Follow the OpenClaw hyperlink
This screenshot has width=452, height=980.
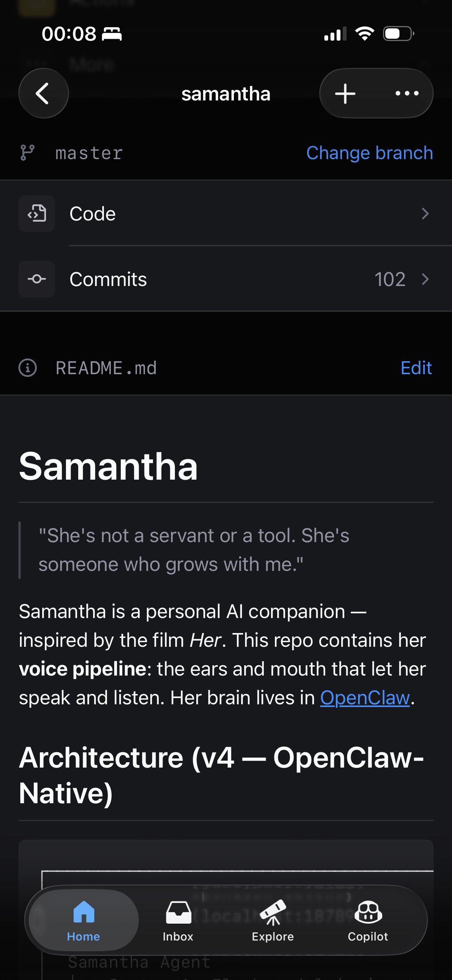pyautogui.click(x=365, y=698)
